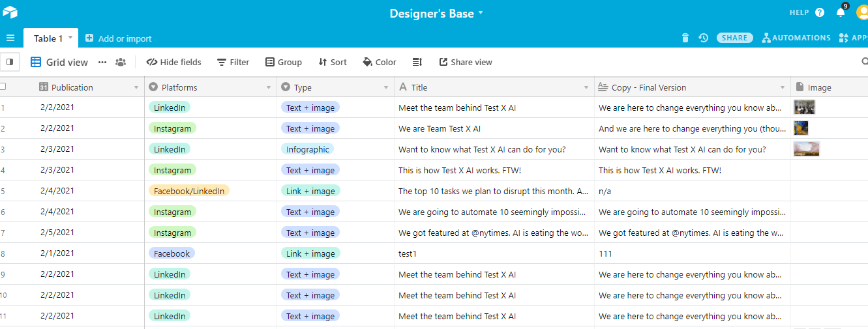Open the view collaborators people icon
Image resolution: width=868 pixels, height=329 pixels.
pyautogui.click(x=121, y=62)
